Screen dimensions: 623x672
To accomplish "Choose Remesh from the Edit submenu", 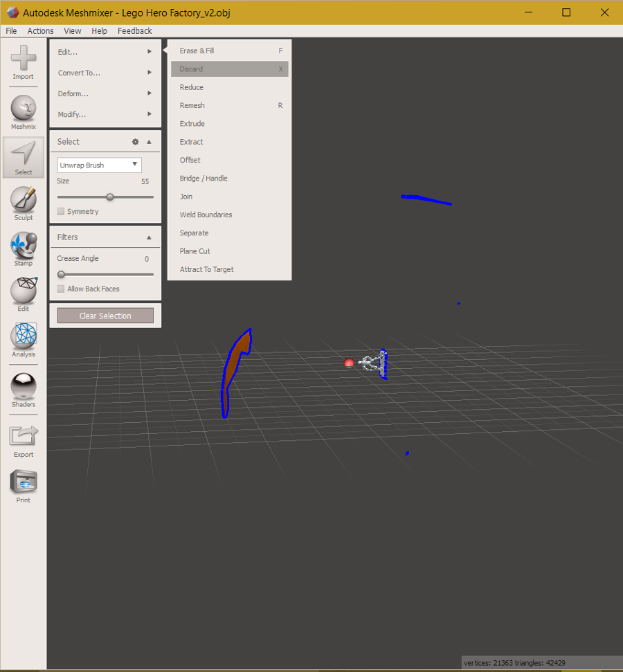I will pyautogui.click(x=230, y=105).
